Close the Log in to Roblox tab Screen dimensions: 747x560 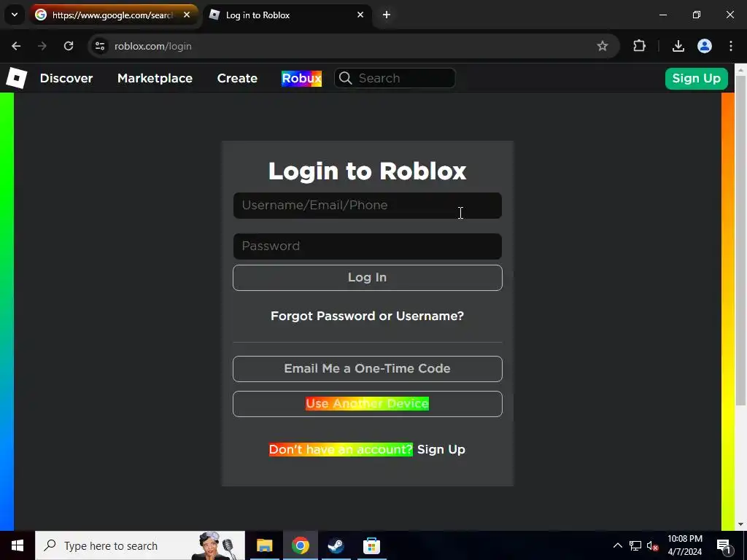[360, 15]
